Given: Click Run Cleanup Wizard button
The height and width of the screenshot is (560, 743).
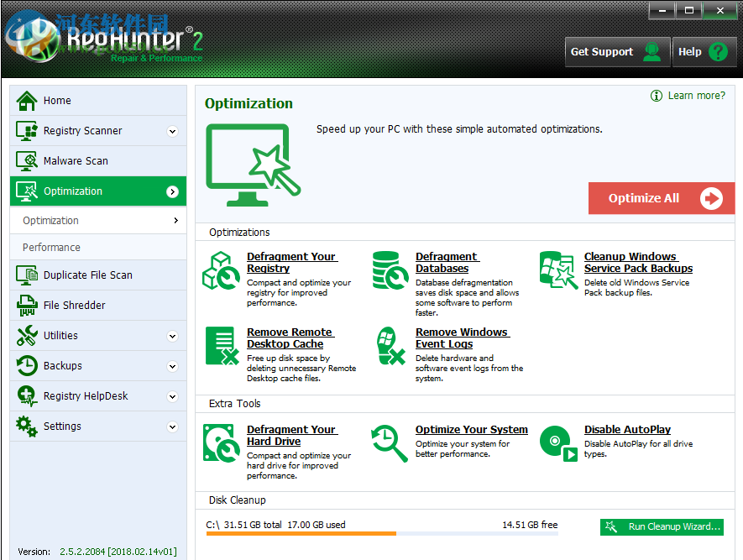Looking at the screenshot, I should point(662,526).
